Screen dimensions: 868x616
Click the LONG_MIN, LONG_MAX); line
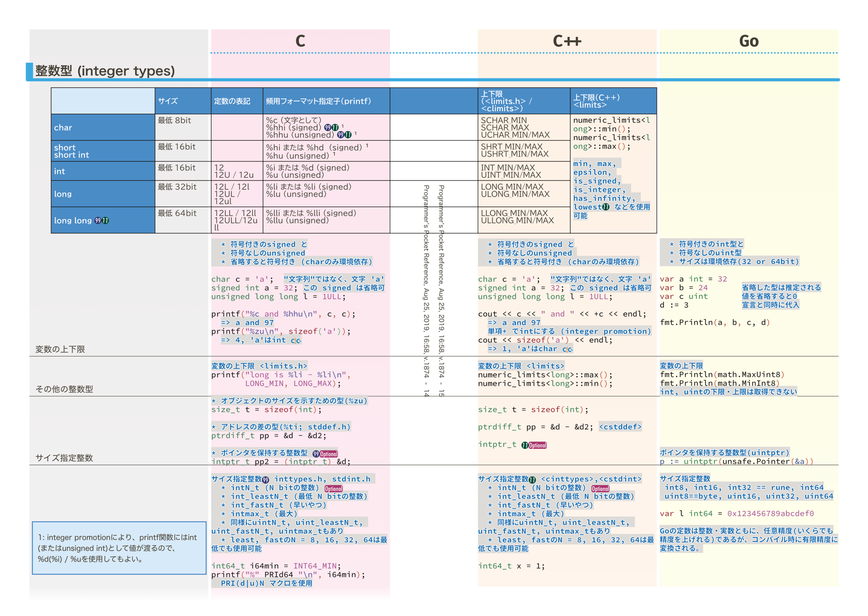click(x=293, y=384)
